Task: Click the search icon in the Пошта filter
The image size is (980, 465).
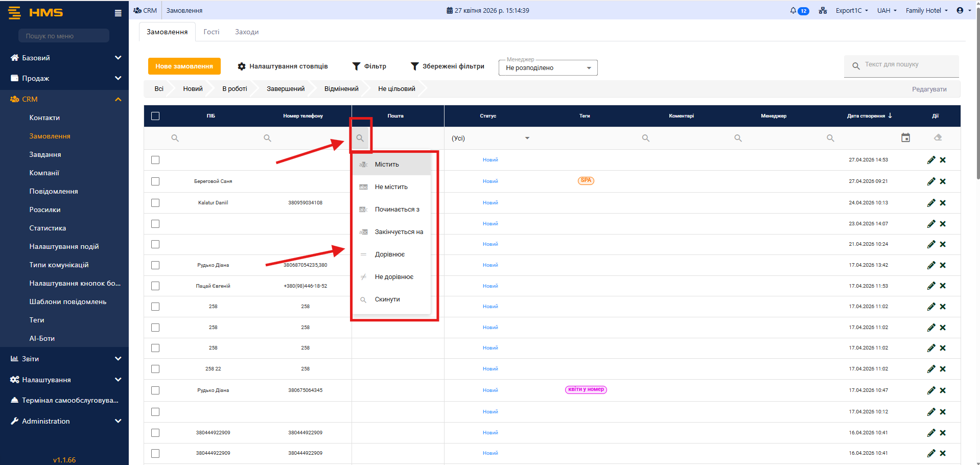Action: click(360, 138)
